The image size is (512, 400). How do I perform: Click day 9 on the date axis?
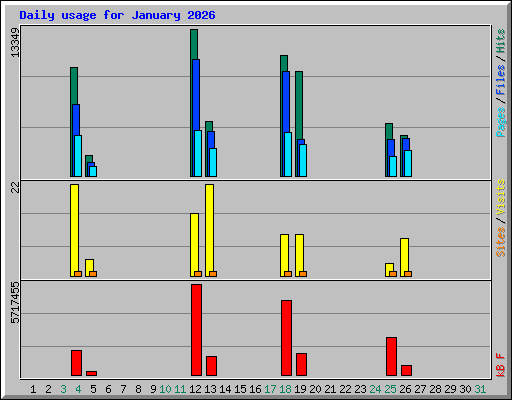coord(153,389)
